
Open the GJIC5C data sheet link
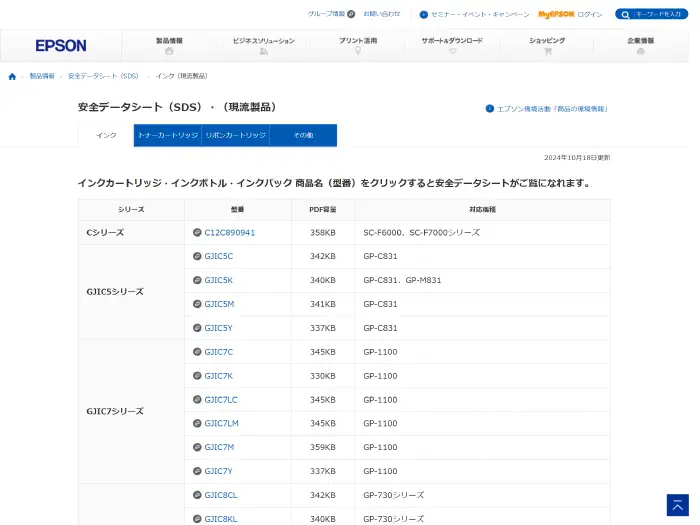click(x=219, y=256)
